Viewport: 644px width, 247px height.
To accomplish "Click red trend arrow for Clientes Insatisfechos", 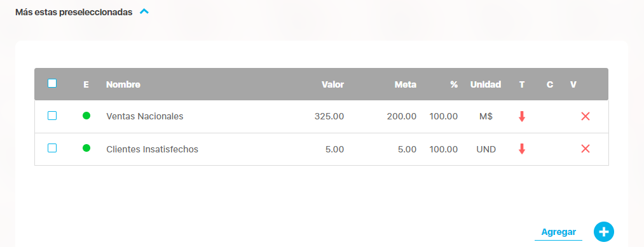I will point(522,149).
